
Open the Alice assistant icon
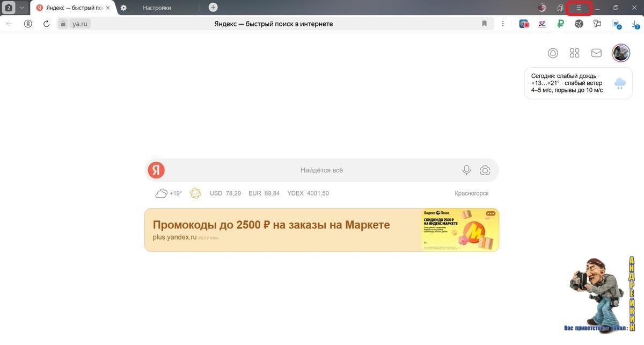point(553,53)
